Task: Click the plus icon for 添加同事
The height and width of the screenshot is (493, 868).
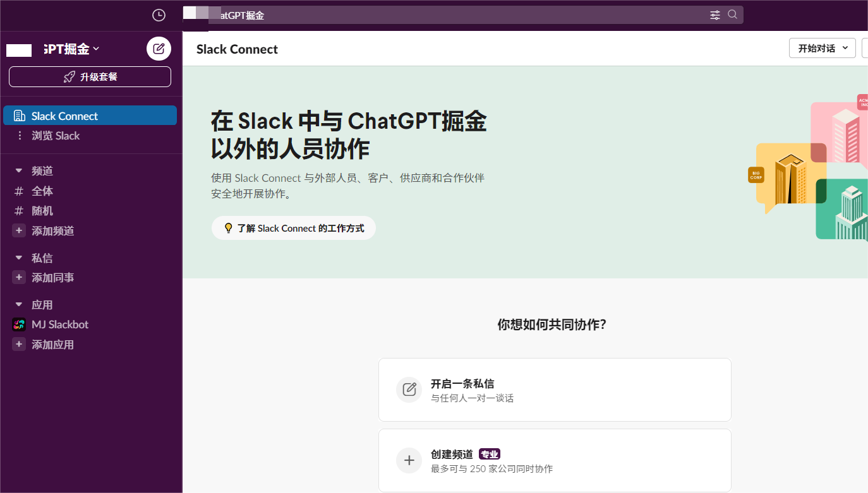Action: [x=19, y=278]
